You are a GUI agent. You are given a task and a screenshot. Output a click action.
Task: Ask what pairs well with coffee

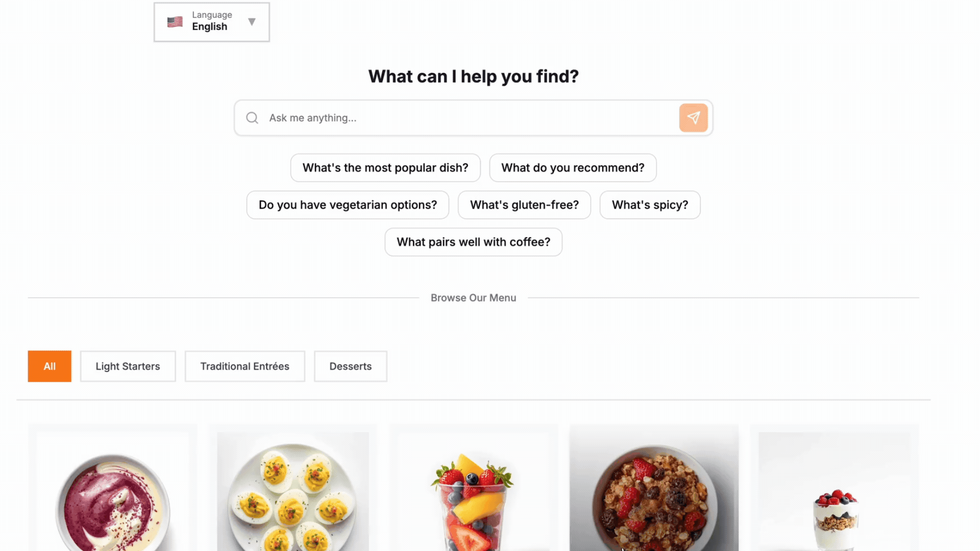tap(473, 242)
